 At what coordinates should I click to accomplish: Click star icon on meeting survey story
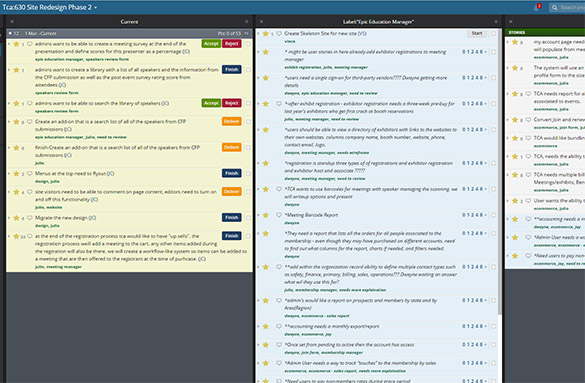[16, 44]
